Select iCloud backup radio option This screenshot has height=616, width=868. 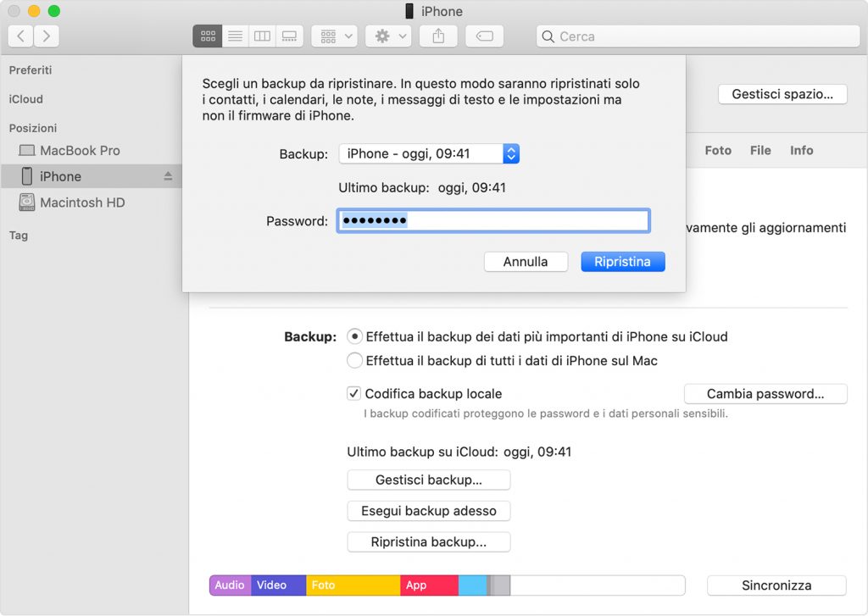355,336
